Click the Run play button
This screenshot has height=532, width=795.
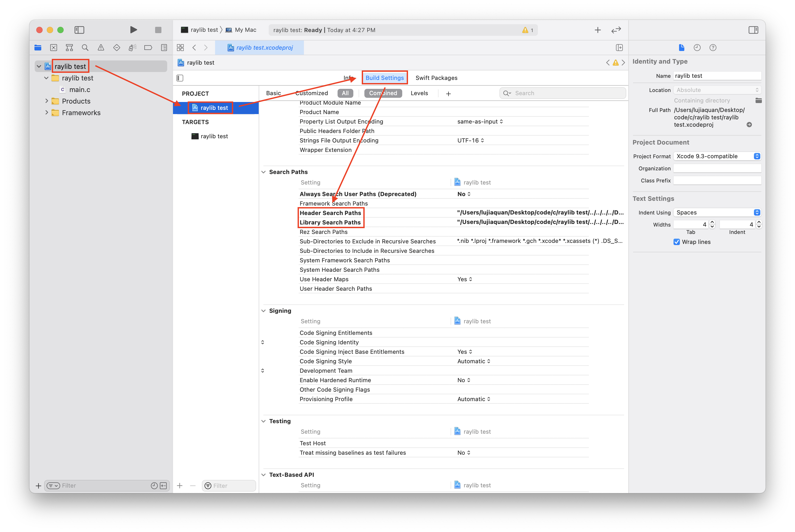pos(133,30)
